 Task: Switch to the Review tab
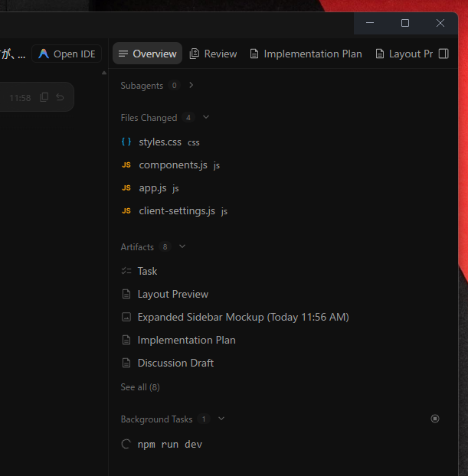pyautogui.click(x=213, y=54)
